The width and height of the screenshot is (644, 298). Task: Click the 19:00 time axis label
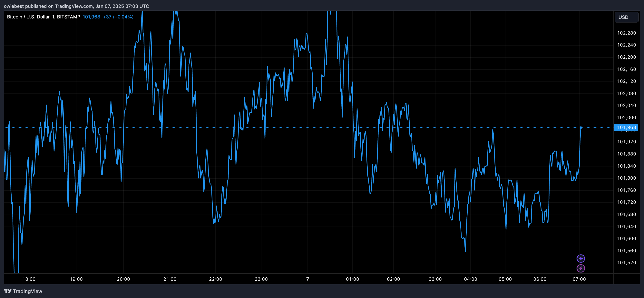(76, 279)
